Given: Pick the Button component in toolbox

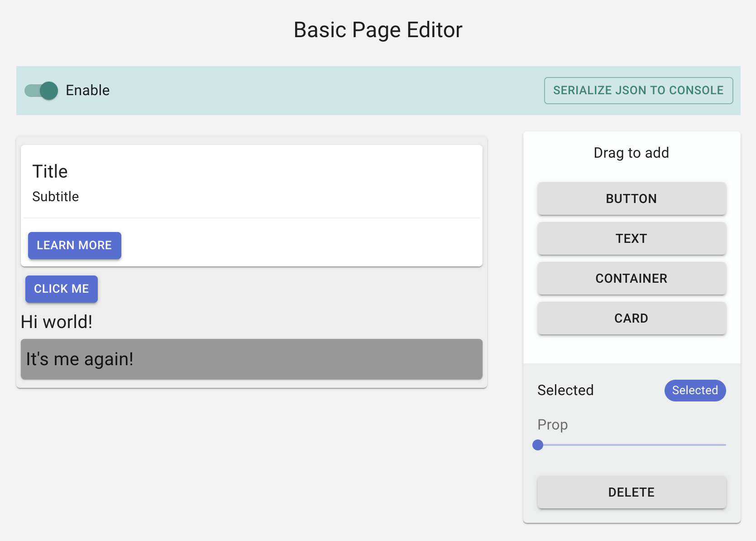Looking at the screenshot, I should [631, 199].
